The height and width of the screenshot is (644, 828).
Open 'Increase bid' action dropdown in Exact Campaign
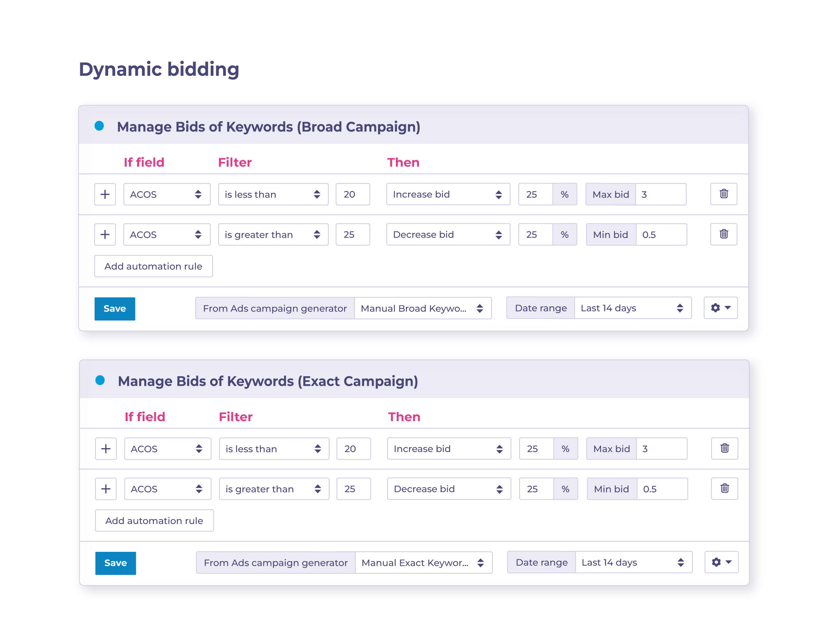click(449, 449)
